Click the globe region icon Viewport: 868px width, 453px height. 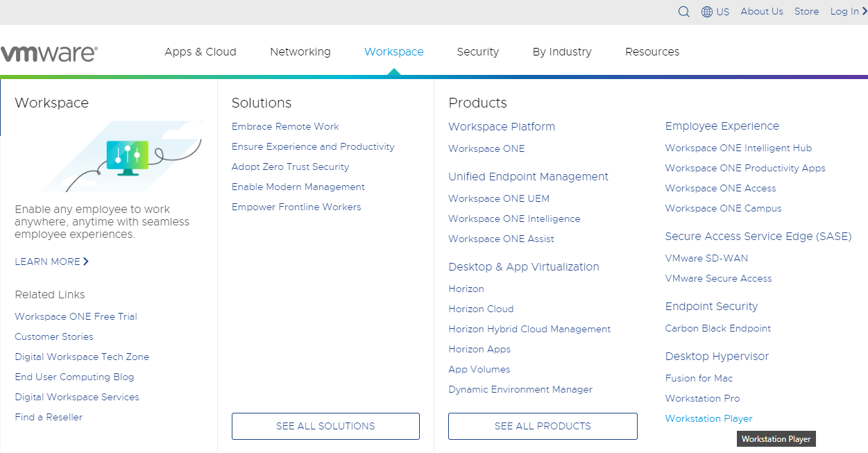point(707,12)
